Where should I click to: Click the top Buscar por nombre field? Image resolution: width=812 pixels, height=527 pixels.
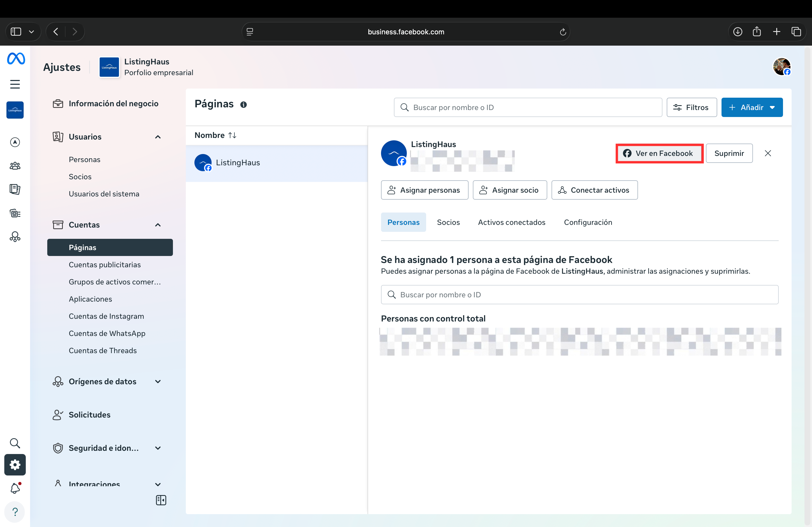(527, 107)
